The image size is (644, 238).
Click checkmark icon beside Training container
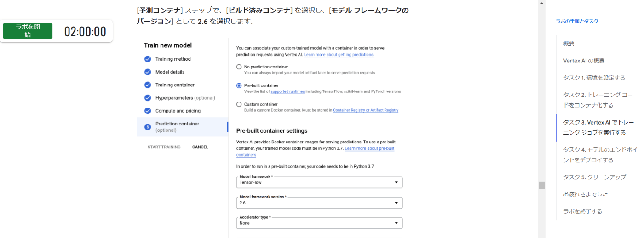coord(148,85)
